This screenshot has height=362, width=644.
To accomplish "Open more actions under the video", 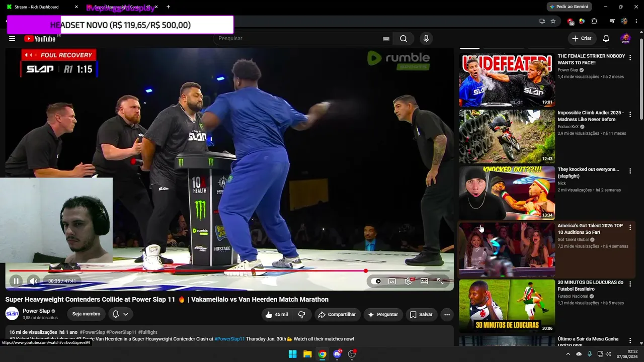I will pyautogui.click(x=447, y=315).
